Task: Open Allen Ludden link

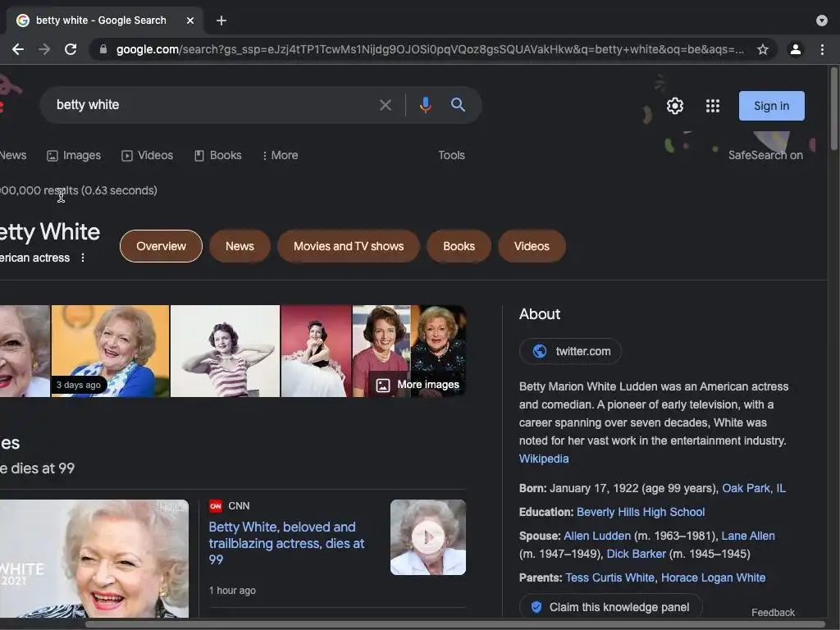Action: [597, 536]
